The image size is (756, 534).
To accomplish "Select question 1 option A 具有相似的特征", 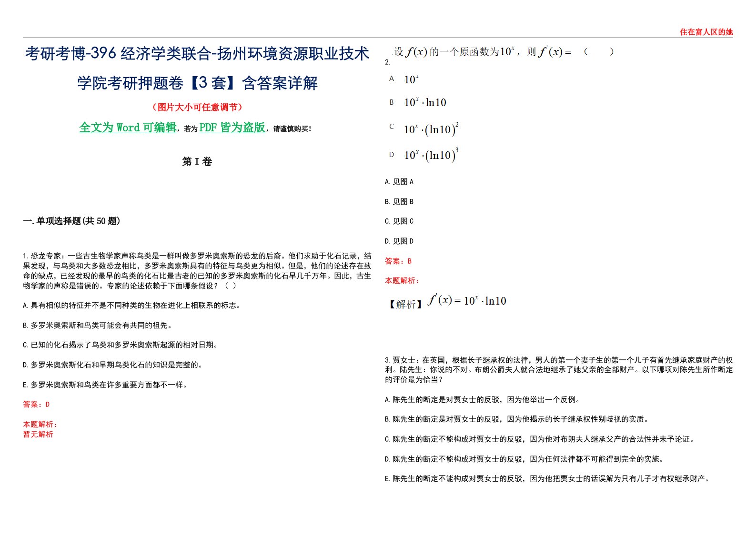I will (x=132, y=306).
